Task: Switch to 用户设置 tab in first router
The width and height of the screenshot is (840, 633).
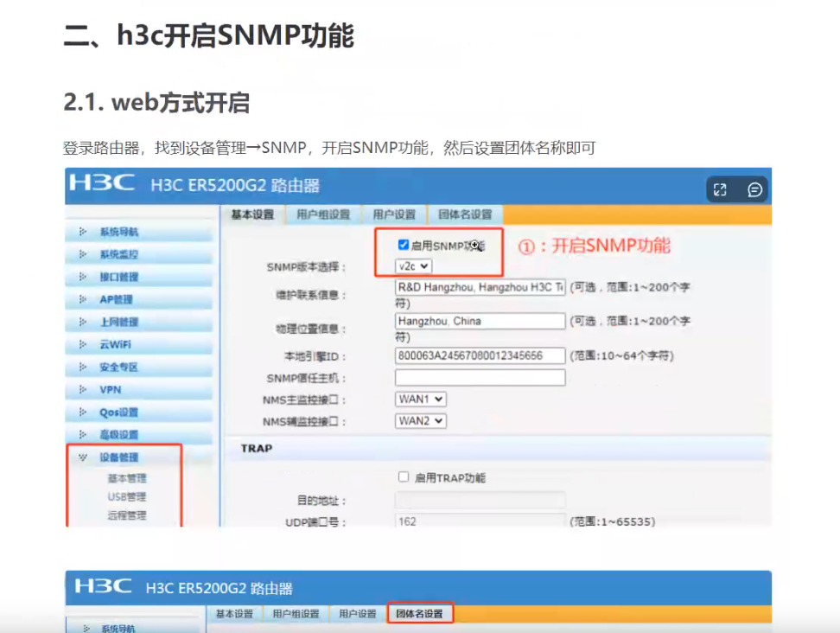Action: click(x=394, y=214)
